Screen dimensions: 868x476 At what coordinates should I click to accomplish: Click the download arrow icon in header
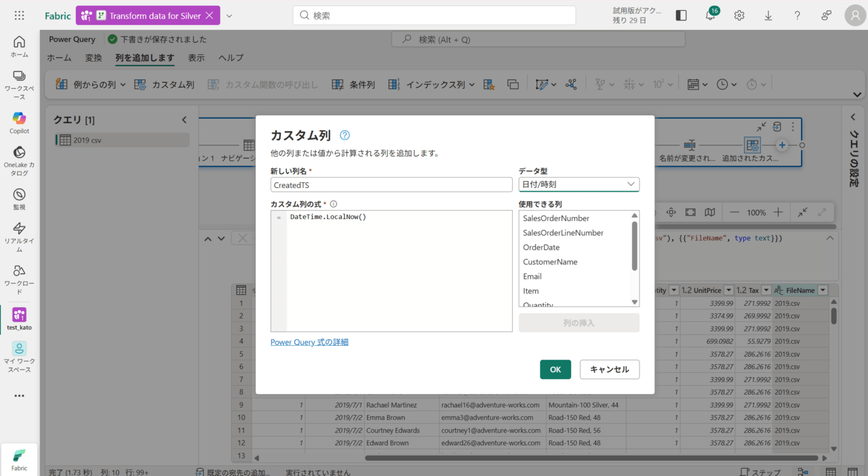768,16
